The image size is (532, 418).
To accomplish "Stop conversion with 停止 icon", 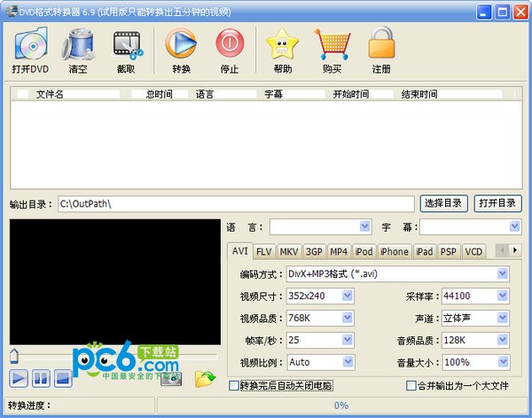I will point(230,51).
